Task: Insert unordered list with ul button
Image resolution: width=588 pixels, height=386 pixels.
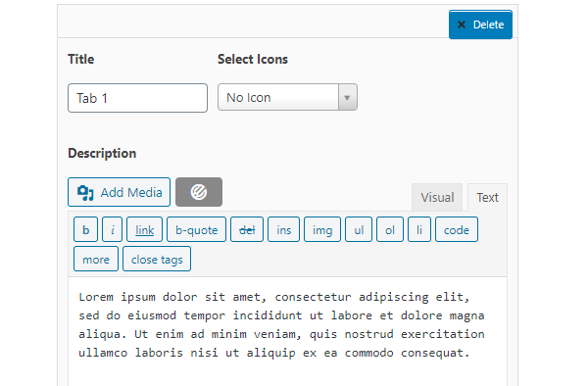Action: pyautogui.click(x=359, y=229)
